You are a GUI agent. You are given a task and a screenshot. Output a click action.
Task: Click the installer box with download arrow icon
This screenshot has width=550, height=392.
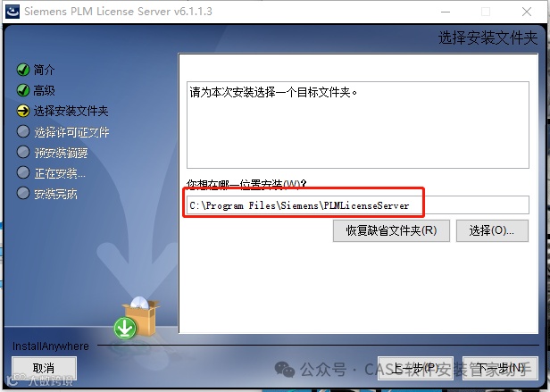[x=137, y=318]
